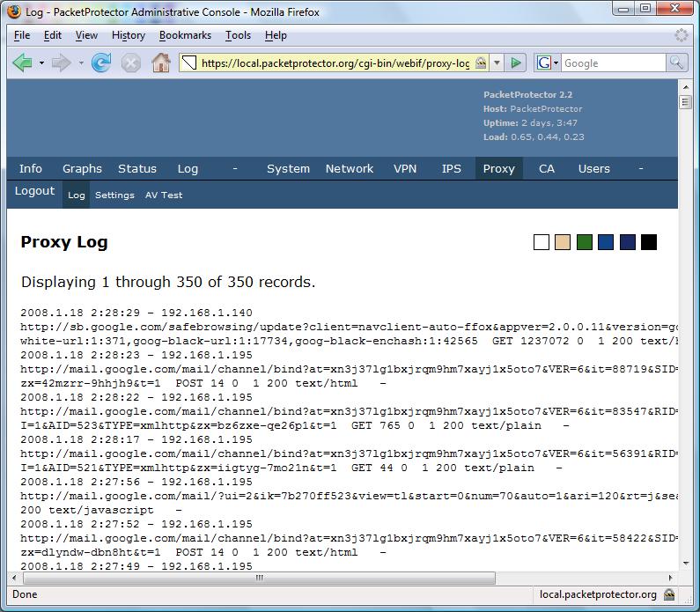Click the log timestamp 2008.1.18 2:27:56
The image size is (700, 612).
point(80,482)
